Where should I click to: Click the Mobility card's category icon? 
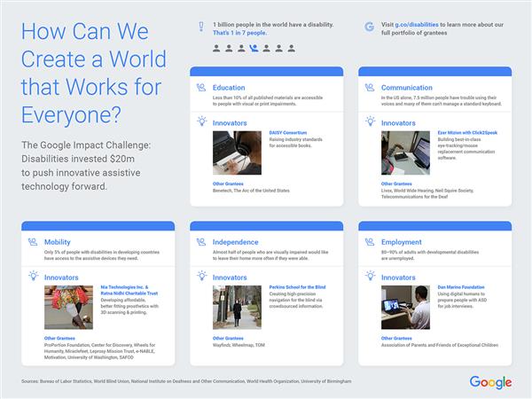pyautogui.click(x=33, y=242)
